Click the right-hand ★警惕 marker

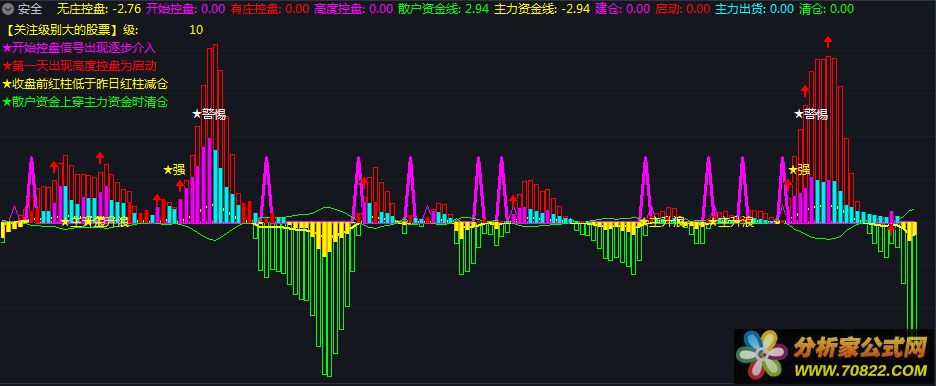pyautogui.click(x=811, y=114)
